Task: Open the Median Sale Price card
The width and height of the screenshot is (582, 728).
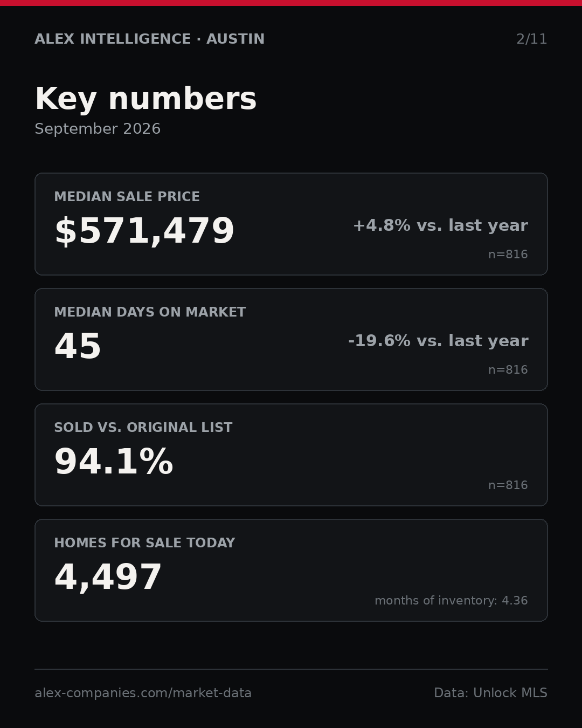Action: tap(291, 224)
